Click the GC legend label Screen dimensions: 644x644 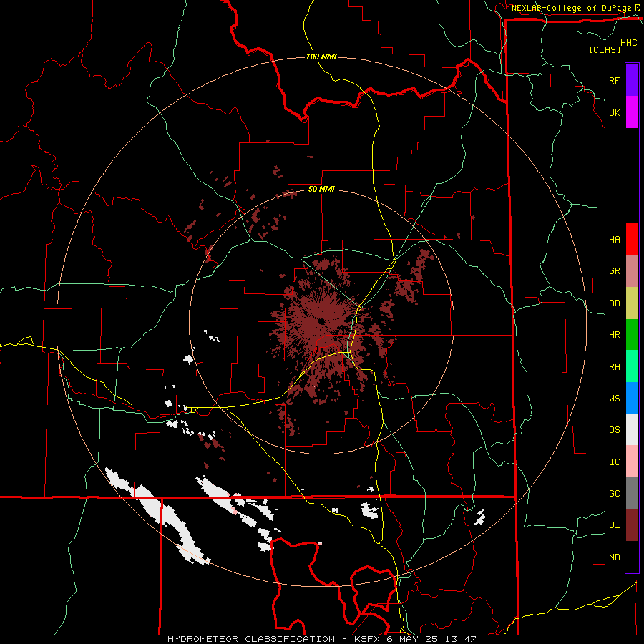coord(614,494)
